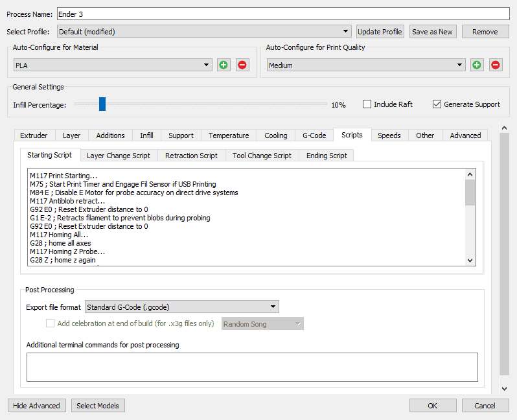
Task: Switch to the Other tab
Action: coord(425,135)
